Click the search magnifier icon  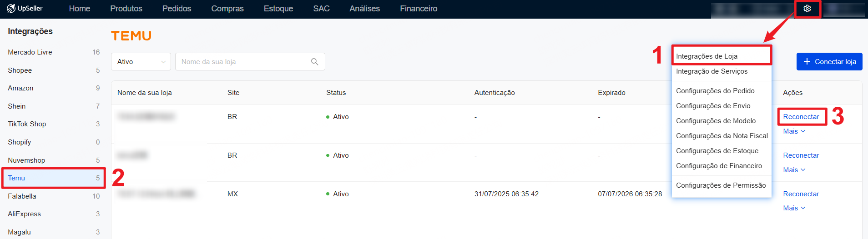click(x=314, y=62)
